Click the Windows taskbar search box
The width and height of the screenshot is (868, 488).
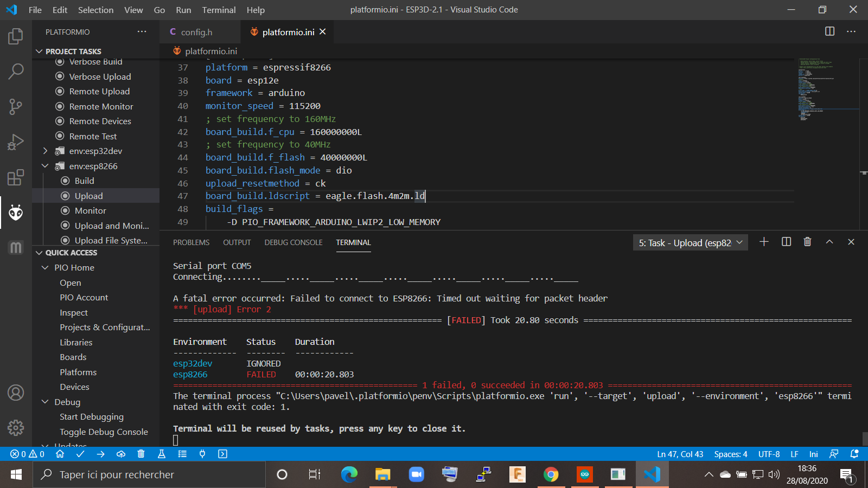pyautogui.click(x=150, y=474)
